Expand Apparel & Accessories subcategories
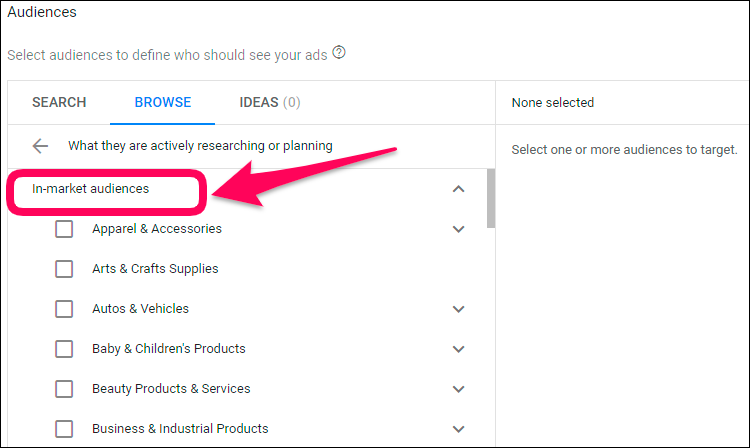 pyautogui.click(x=458, y=229)
